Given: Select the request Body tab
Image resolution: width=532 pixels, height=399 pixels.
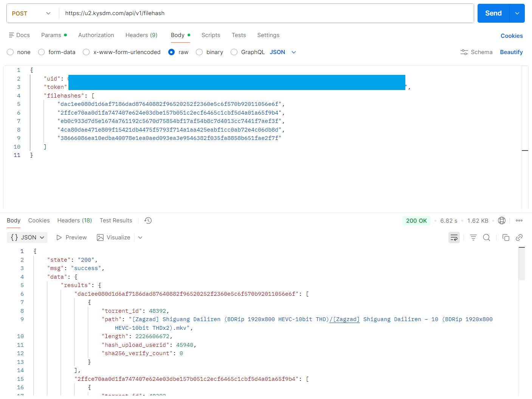Looking at the screenshot, I should 180,35.
